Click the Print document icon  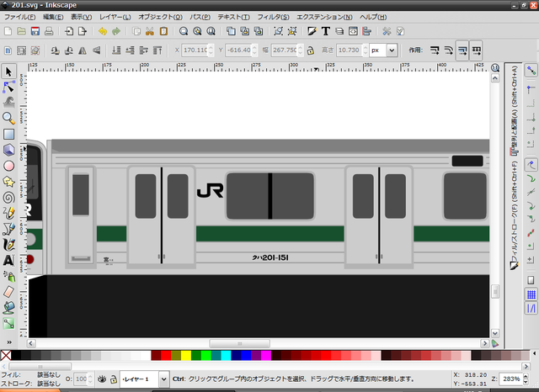[49, 31]
